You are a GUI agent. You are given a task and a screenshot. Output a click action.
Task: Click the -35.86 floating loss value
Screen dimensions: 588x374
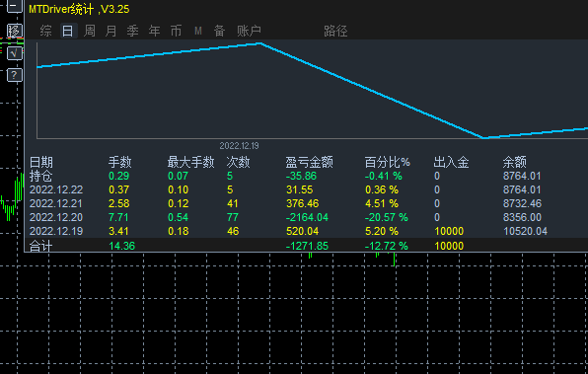coord(301,176)
